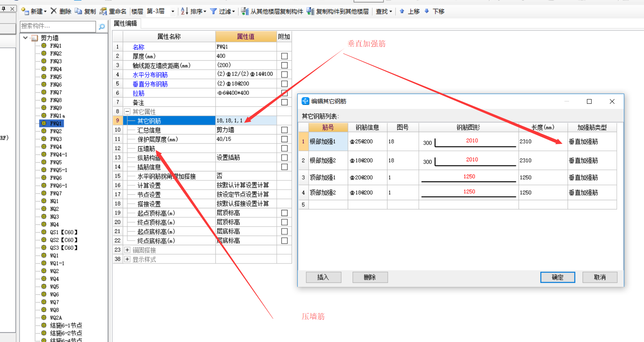Toggle 附加 checkbox for 备注

click(285, 102)
